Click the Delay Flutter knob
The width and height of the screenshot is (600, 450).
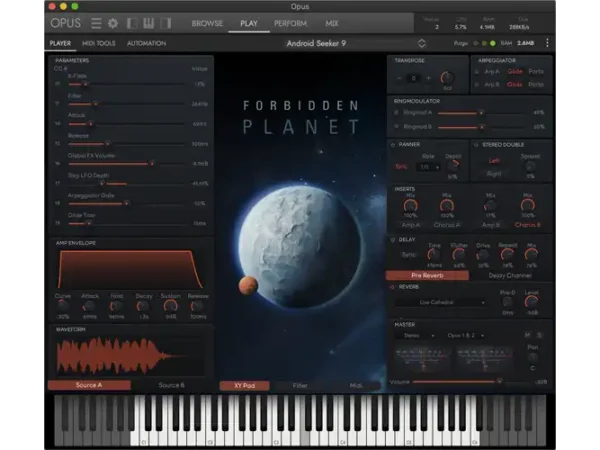[x=458, y=254]
